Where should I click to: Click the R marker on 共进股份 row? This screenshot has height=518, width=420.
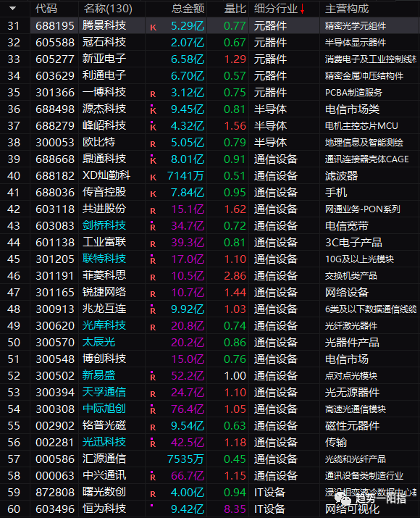(153, 211)
